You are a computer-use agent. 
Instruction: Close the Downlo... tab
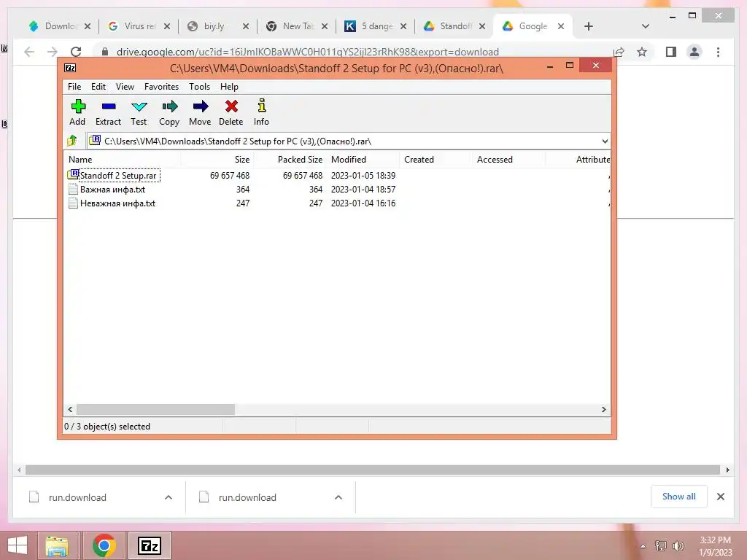88,26
